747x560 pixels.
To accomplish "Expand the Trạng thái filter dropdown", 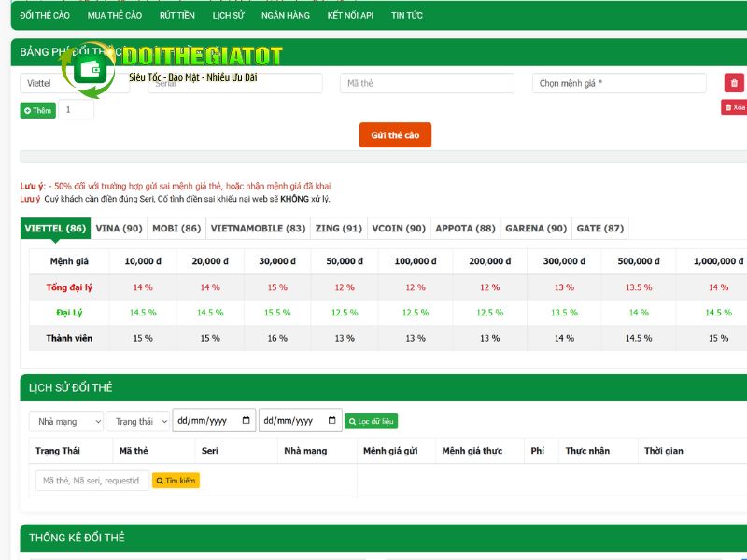I will (138, 422).
